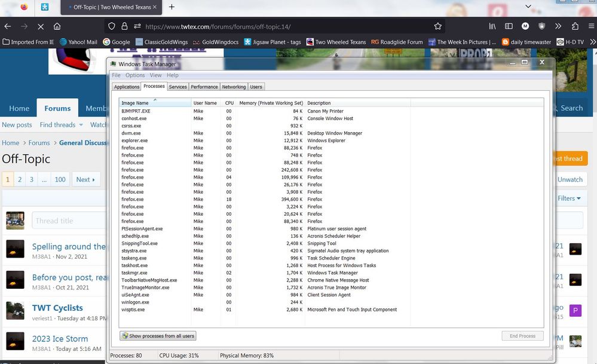
Task: Open tracking protection shield in address bar
Action: click(x=112, y=26)
